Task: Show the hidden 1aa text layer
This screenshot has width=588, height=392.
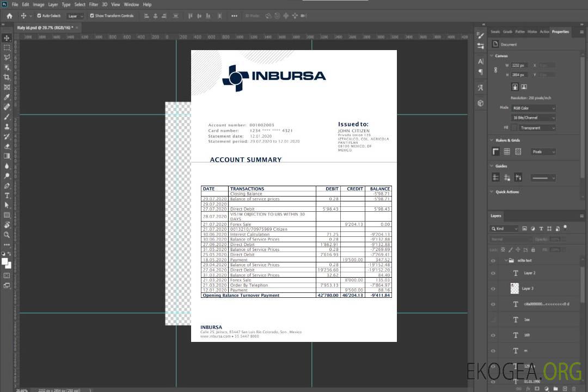Action: [493, 320]
